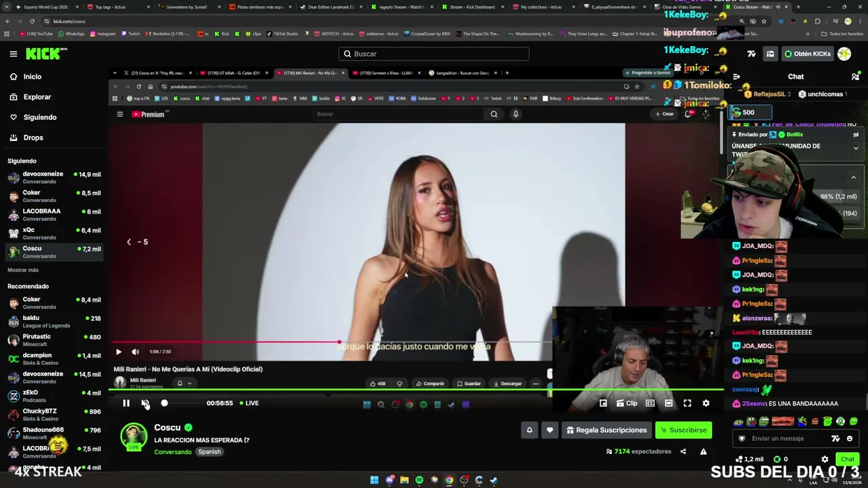Open chat settings gear
Screen dimensions: 868x488
pos(825,459)
